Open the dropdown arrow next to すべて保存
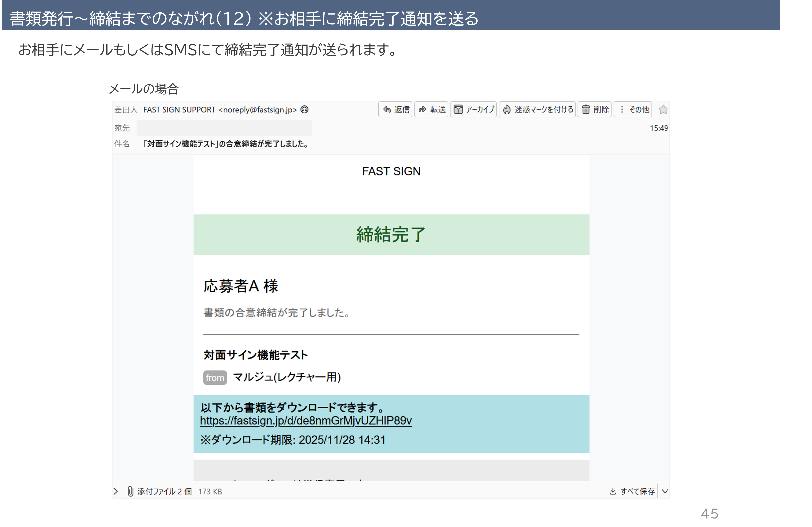 665,491
